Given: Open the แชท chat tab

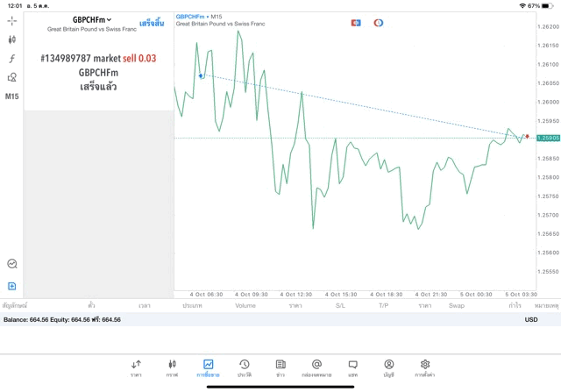Looking at the screenshot, I should tap(352, 368).
